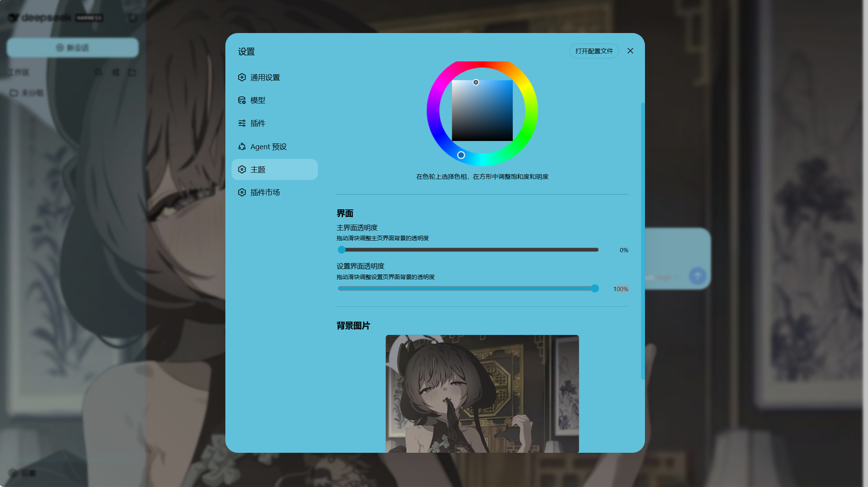Screen dimensions: 868x487
Task: Click the 新会话 button in the main sidebar
Action: pyautogui.click(x=73, y=48)
